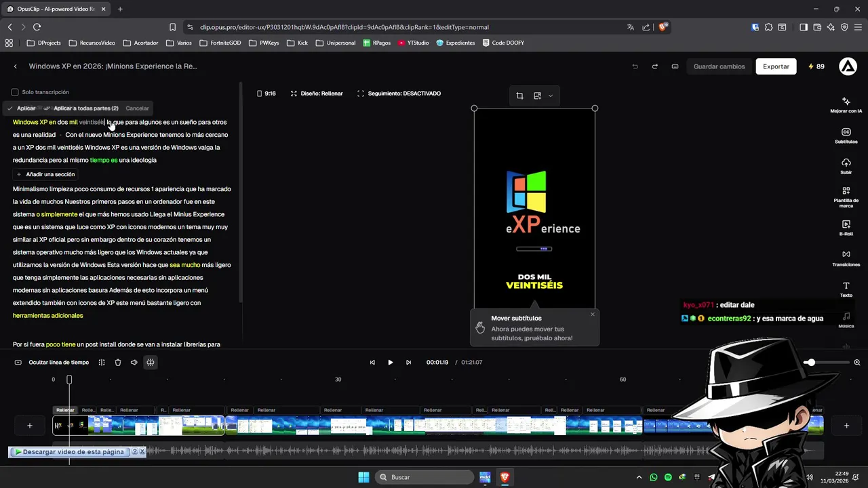Reload the page
The width and height of the screenshot is (868, 488).
click(x=37, y=27)
